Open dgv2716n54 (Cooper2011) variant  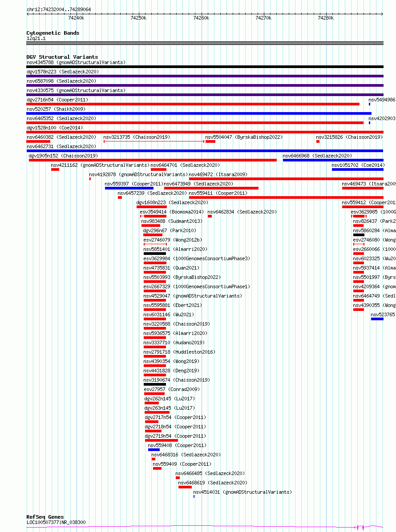pyautogui.click(x=57, y=100)
